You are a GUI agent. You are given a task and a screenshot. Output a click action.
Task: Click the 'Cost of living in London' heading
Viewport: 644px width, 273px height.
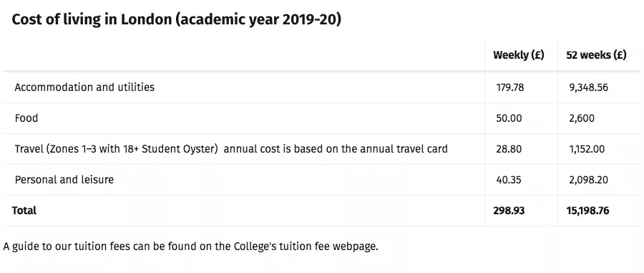click(176, 20)
